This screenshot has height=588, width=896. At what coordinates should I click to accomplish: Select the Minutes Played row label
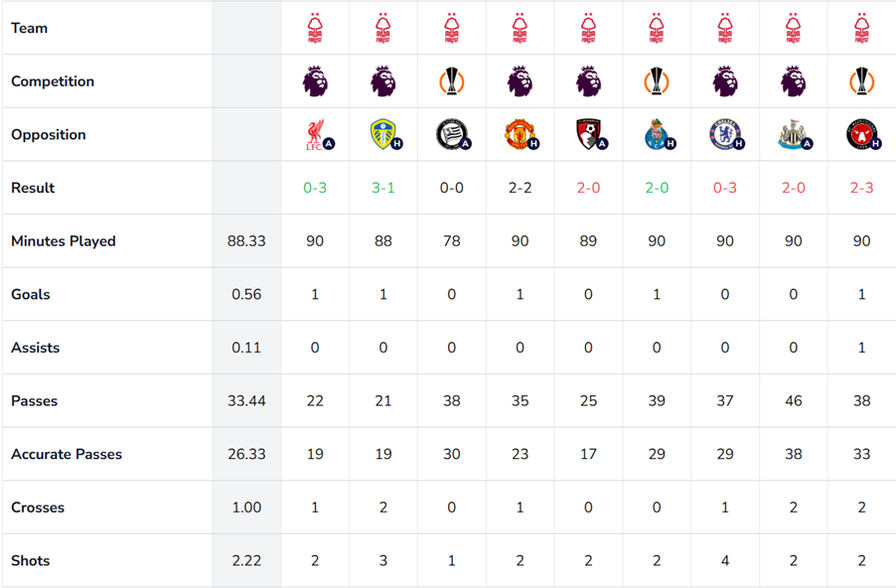point(64,241)
